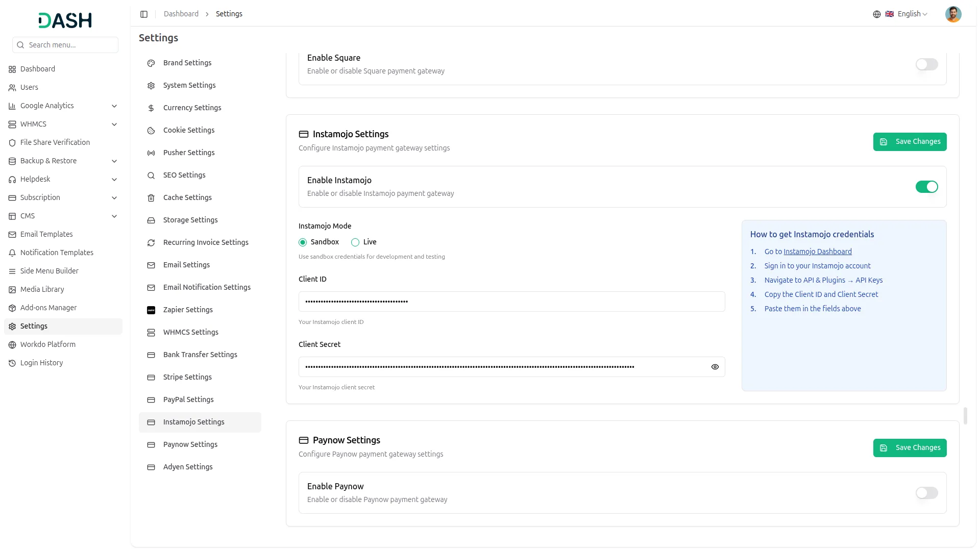Go to Dashboard breadcrumb link
The image size is (980, 551).
click(x=181, y=14)
